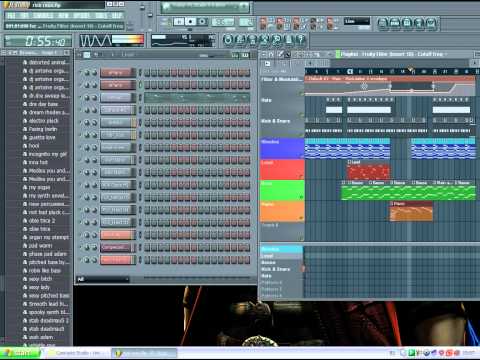Image resolution: width=480 pixels, height=360 pixels.
Task: Select Kick & Snare in the pattern list
Action: coord(275,269)
